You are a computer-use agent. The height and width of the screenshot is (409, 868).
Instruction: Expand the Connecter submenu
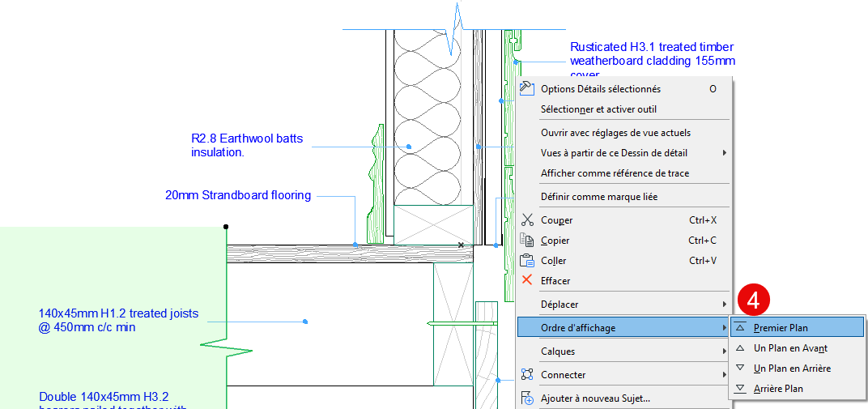[623, 375]
